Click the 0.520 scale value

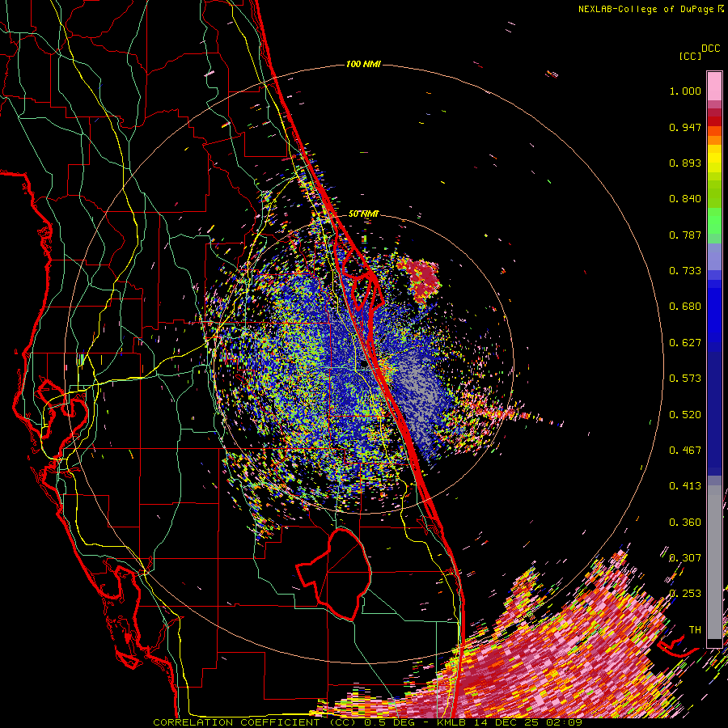tap(685, 415)
